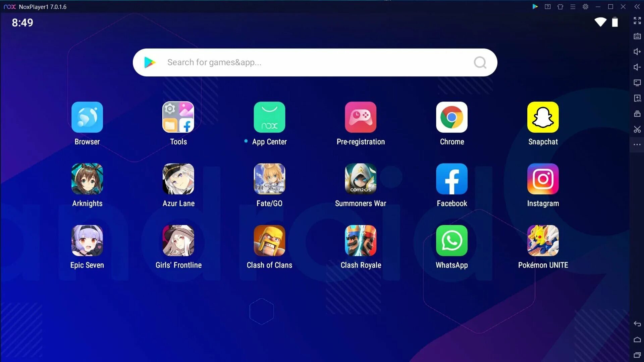Screen dimensions: 644x362
Task: Click the NoxPlayer more options ellipsis
Action: 637,144
